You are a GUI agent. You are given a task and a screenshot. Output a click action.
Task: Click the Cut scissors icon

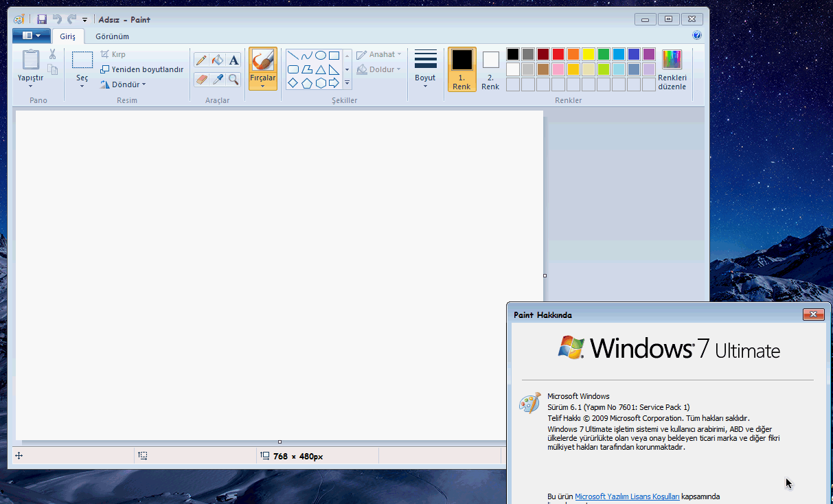(52, 54)
